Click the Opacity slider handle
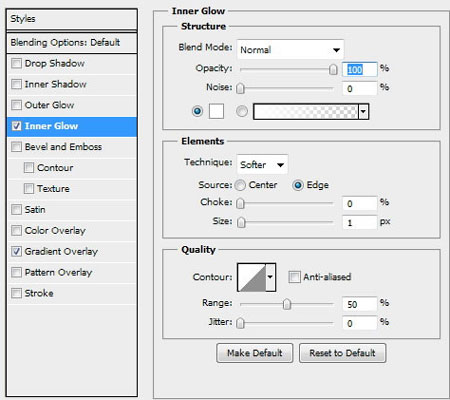This screenshot has width=450, height=400. (x=333, y=69)
